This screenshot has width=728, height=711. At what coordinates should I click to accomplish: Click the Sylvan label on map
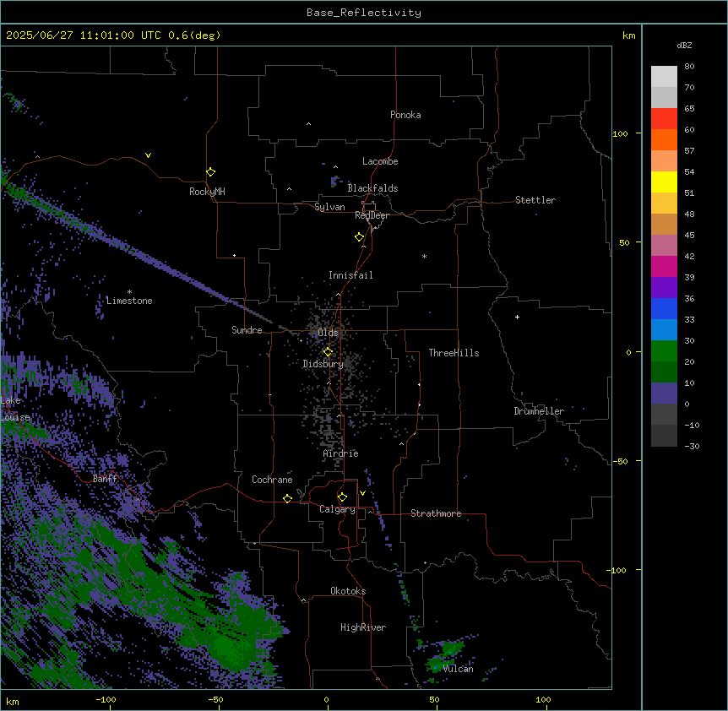tap(329, 207)
